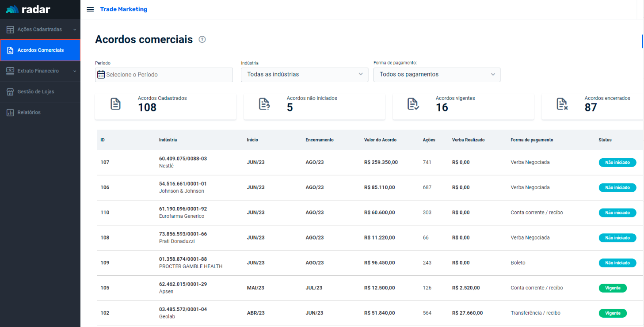644x327 pixels.
Task: Click the help question mark icon
Action: pyautogui.click(x=202, y=39)
